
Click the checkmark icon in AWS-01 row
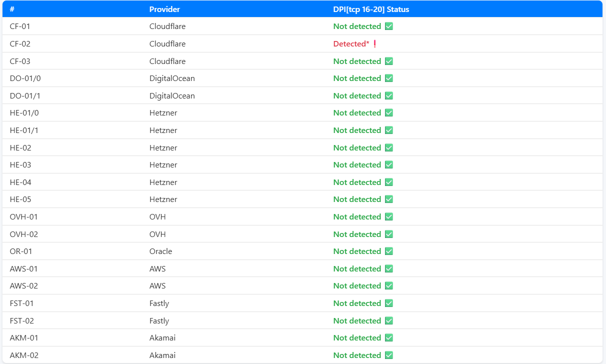coord(388,269)
